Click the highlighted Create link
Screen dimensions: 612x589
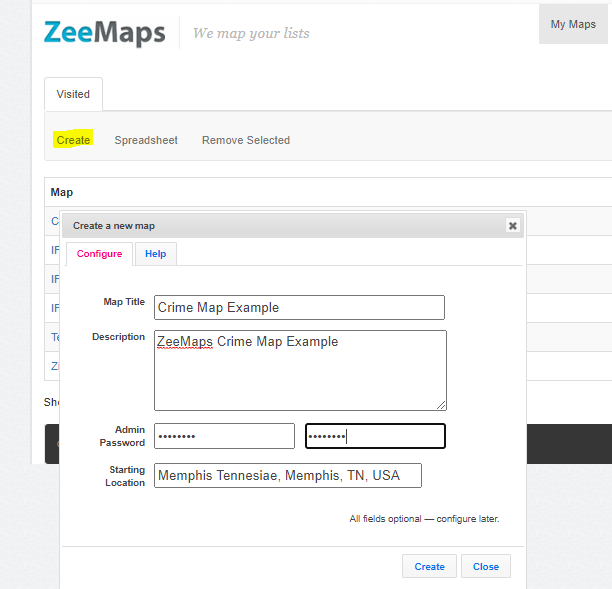click(73, 140)
